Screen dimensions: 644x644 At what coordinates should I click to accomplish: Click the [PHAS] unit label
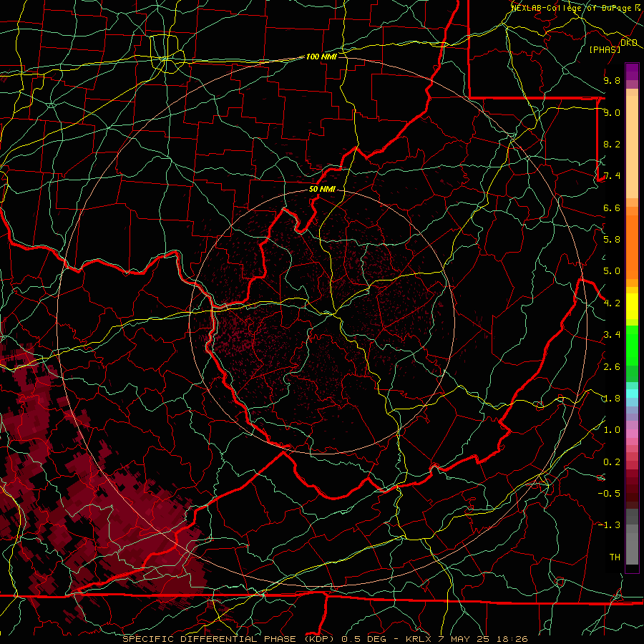pos(605,49)
